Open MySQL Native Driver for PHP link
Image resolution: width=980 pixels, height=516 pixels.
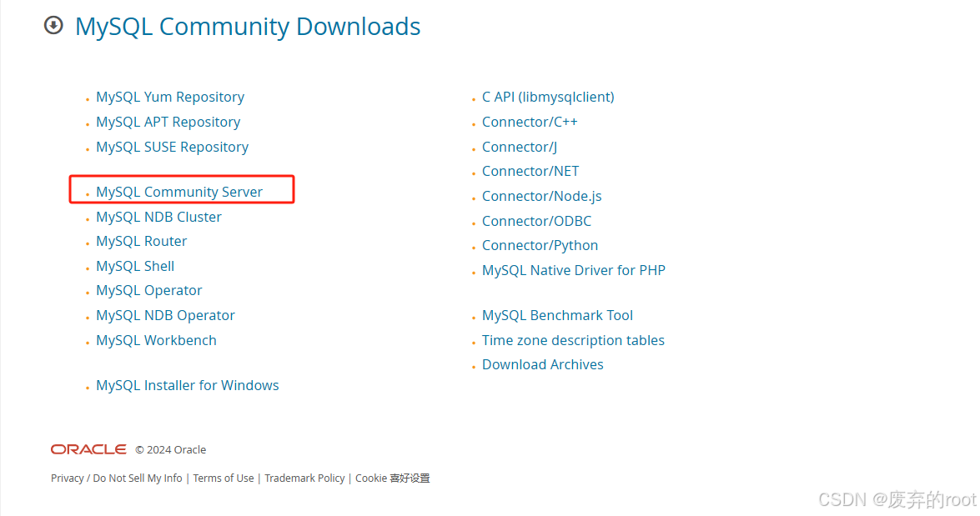click(574, 270)
